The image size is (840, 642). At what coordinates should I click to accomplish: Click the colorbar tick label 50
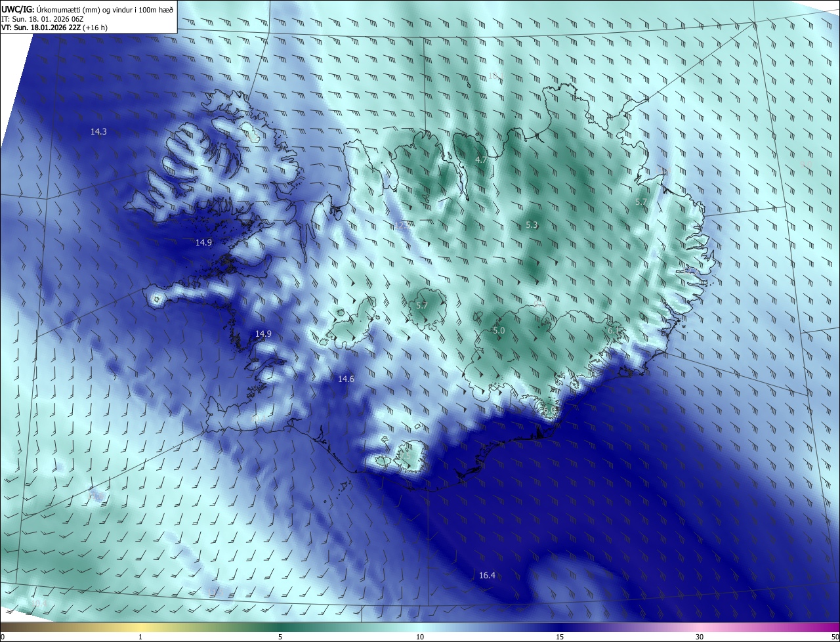(835, 637)
